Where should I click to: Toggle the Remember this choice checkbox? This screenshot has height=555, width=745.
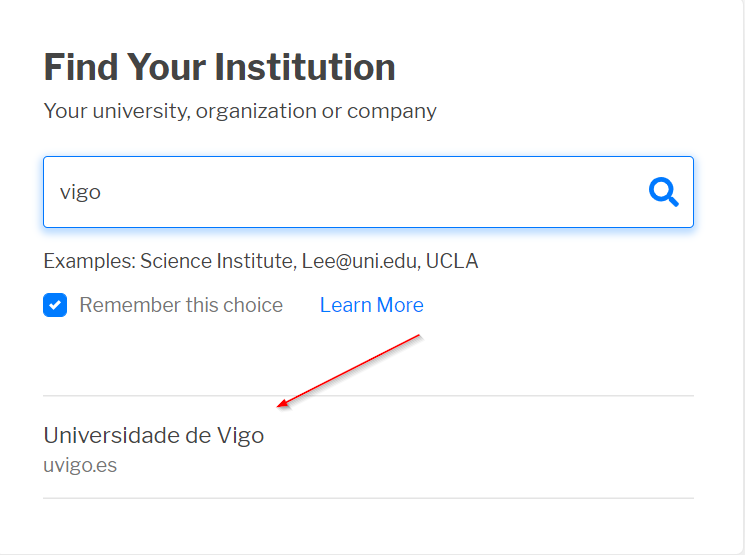point(55,305)
